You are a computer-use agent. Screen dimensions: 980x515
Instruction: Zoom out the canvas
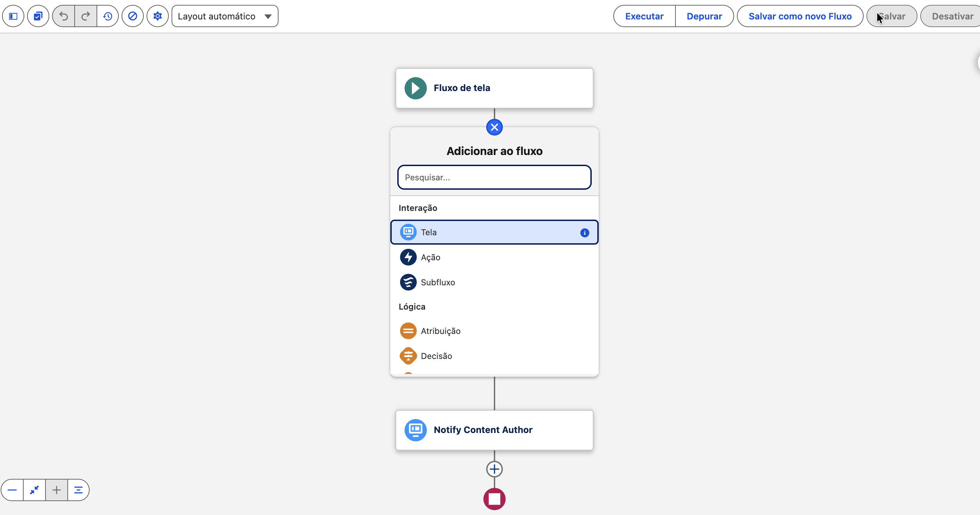tap(12, 490)
